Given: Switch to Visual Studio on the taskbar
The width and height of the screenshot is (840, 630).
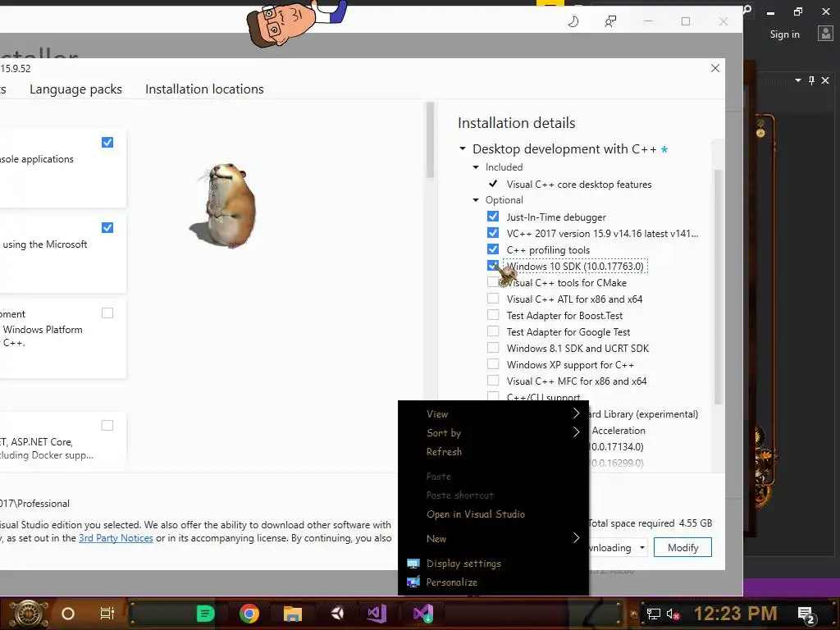Looking at the screenshot, I should tap(377, 614).
